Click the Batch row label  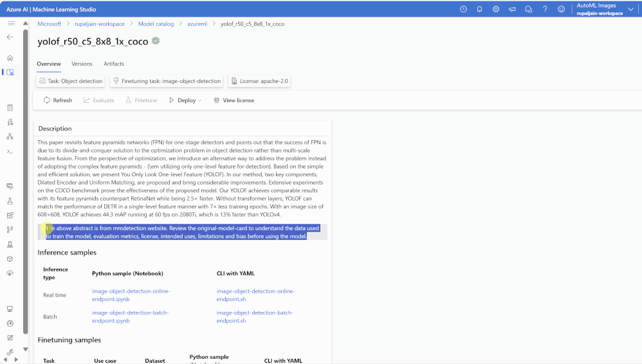tap(50, 317)
